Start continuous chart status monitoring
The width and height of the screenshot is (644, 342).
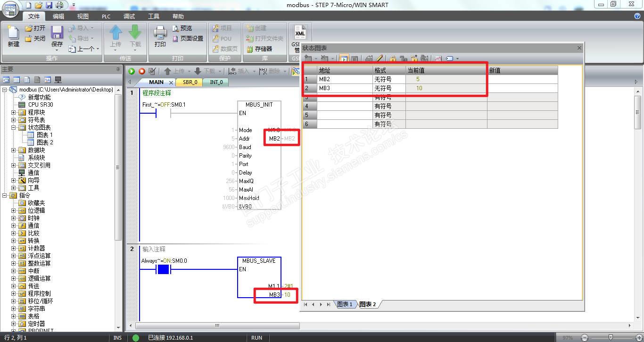pyautogui.click(x=344, y=59)
